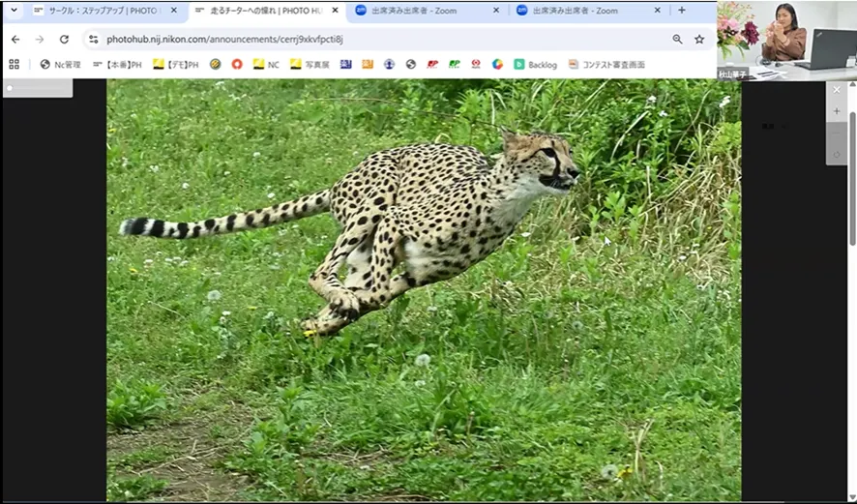This screenshot has height=504, width=857.
Task: Switch to サークル：ステップアップ tab
Action: click(x=103, y=11)
